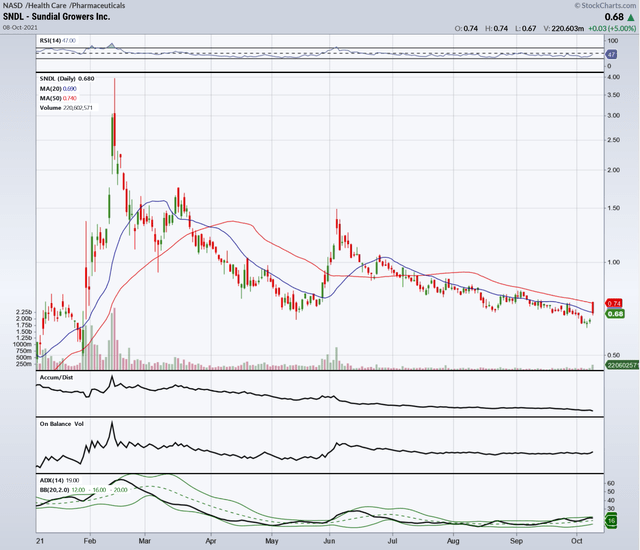
Task: Click the 1.00 price axis label
Action: 613,262
